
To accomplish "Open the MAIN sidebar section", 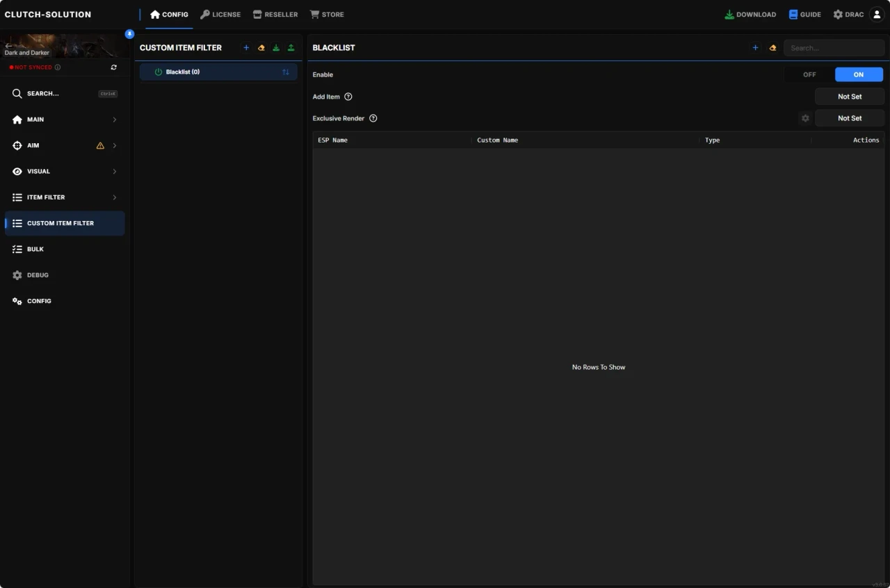I will [x=65, y=120].
